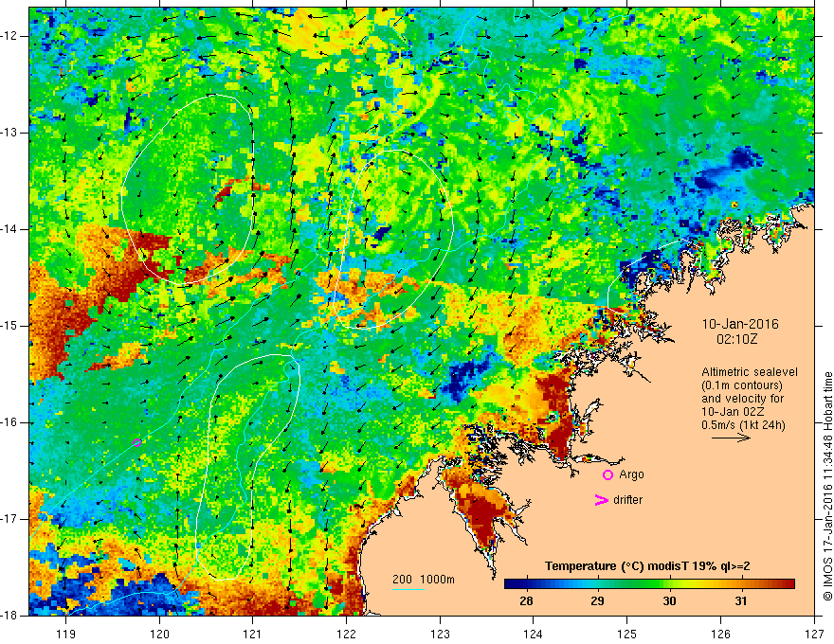Click longitude axis label 127
This screenshot has width=834, height=644.
814,634
